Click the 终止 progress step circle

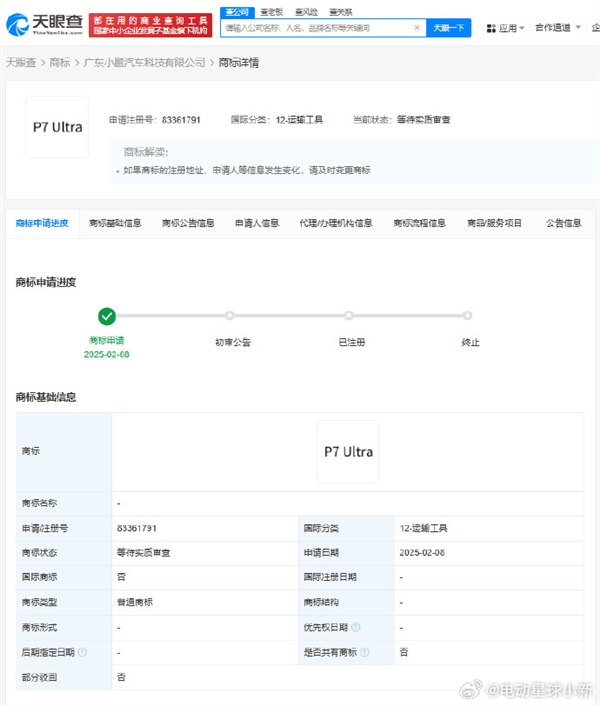pos(468,316)
